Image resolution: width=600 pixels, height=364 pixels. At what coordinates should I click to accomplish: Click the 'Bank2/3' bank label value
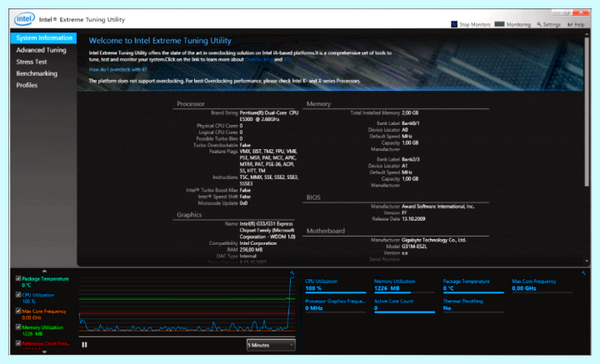[411, 159]
